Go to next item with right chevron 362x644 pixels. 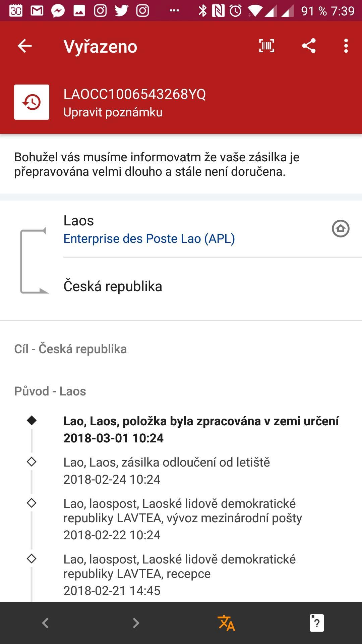pyautogui.click(x=136, y=623)
